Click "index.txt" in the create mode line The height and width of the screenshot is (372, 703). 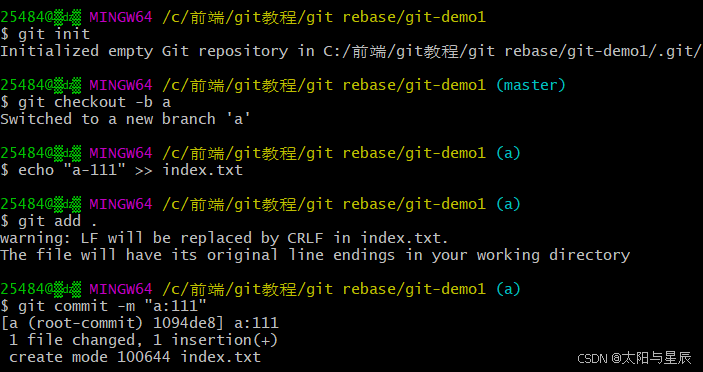coord(221,357)
